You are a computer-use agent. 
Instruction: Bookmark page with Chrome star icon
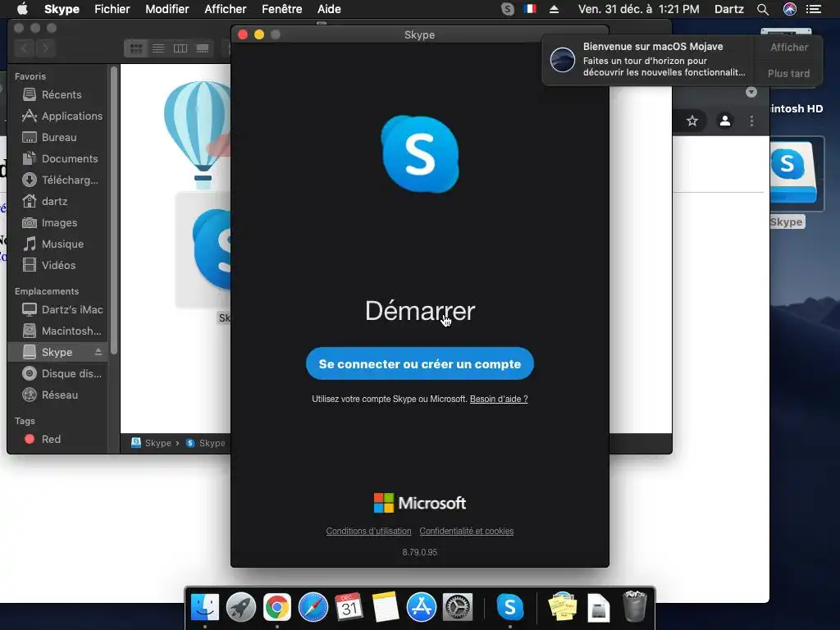click(x=692, y=121)
